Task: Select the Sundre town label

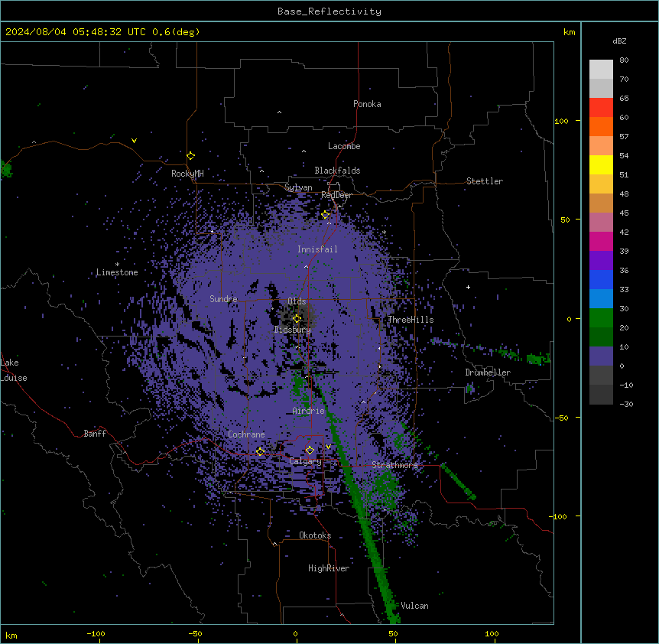Action: click(x=223, y=299)
